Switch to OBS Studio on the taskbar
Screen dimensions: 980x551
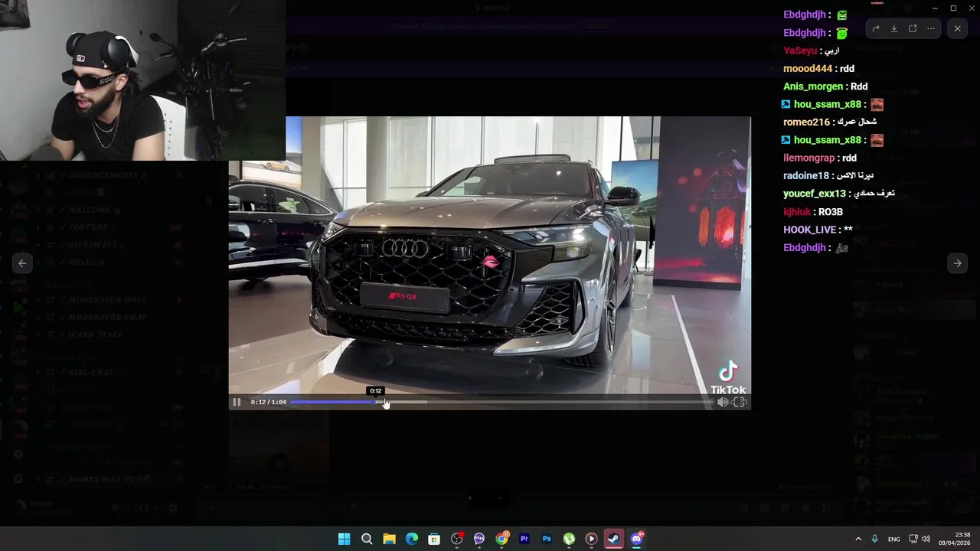(457, 539)
